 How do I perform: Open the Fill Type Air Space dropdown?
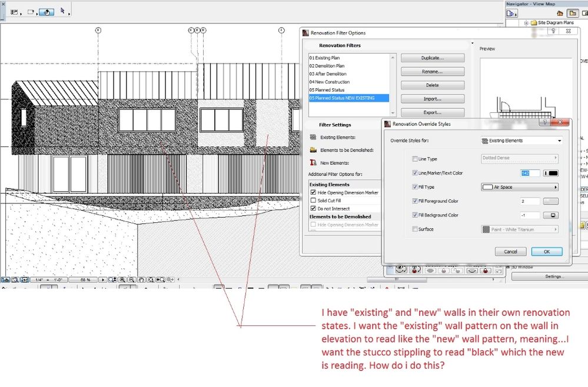(x=520, y=187)
